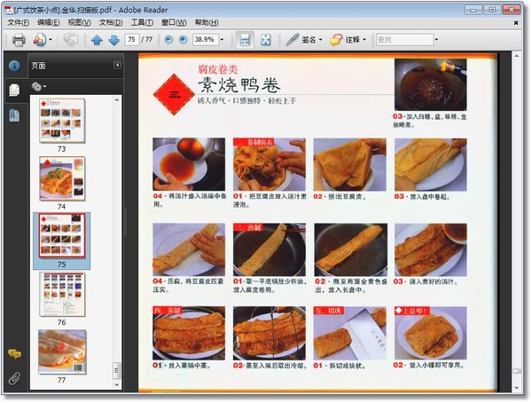The width and height of the screenshot is (532, 403).
Task: Open thumbnail options gear menu
Action: point(38,87)
